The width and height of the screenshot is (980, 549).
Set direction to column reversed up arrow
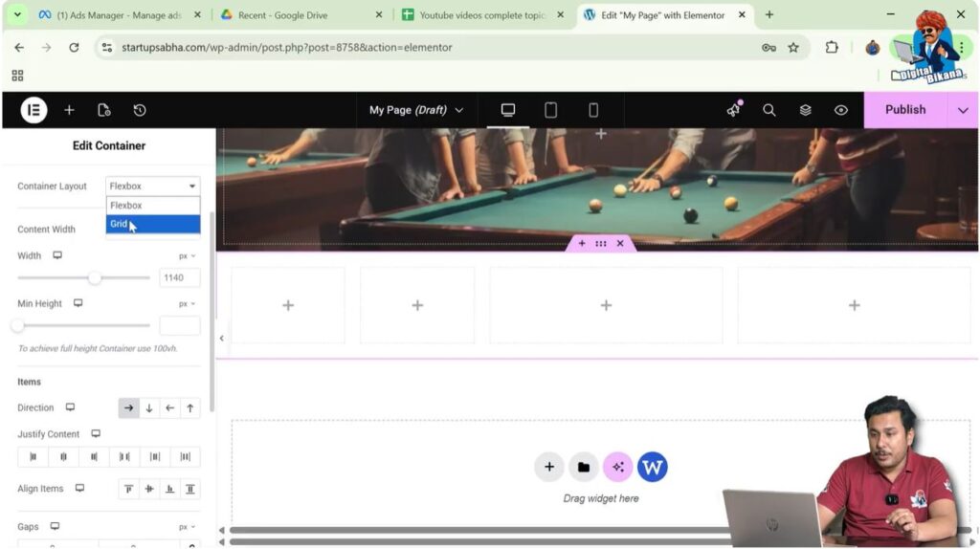[x=190, y=407]
